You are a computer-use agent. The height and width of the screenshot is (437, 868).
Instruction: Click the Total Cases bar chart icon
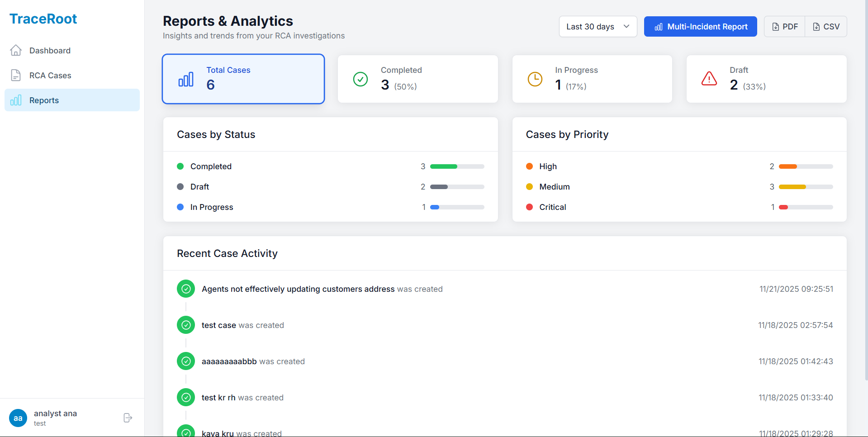[186, 80]
